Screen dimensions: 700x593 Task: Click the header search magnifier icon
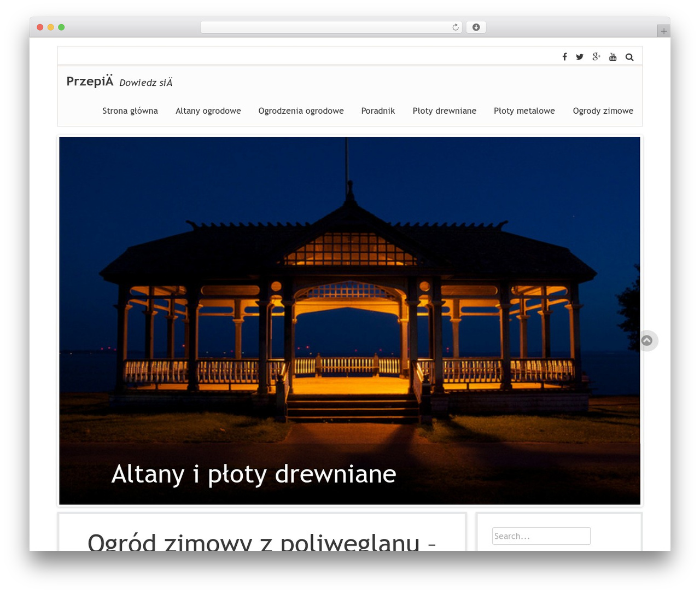[x=629, y=57]
